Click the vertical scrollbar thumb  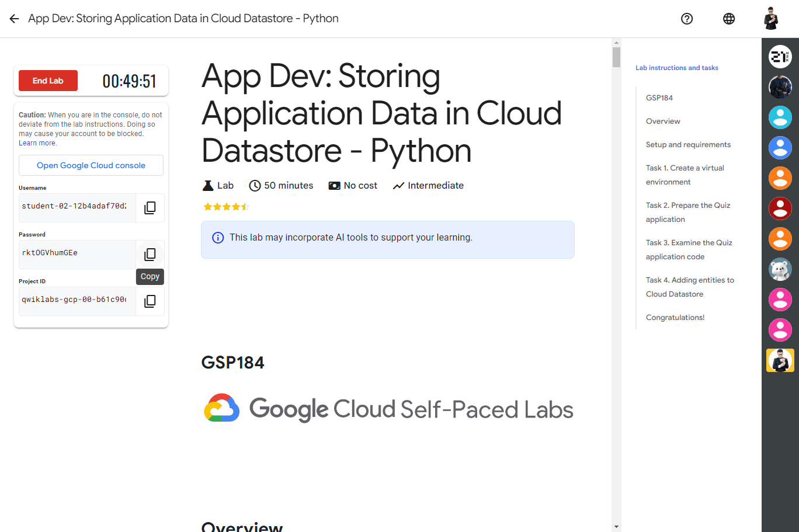point(616,57)
